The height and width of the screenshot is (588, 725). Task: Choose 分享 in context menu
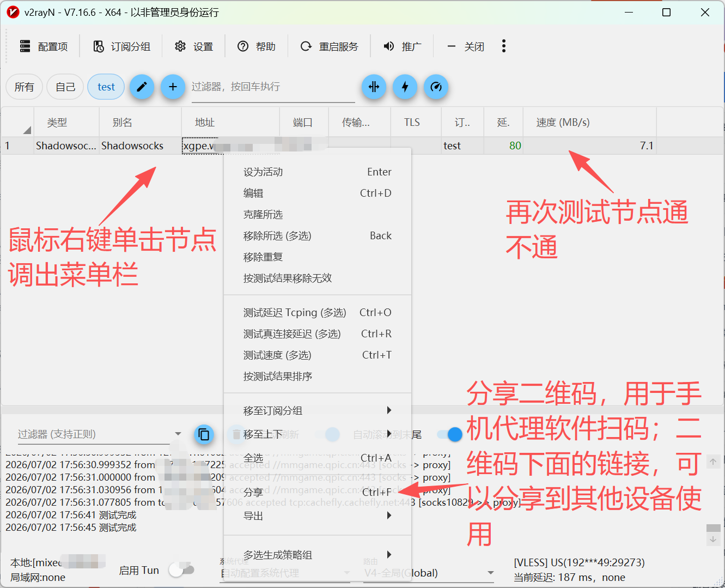(317, 492)
